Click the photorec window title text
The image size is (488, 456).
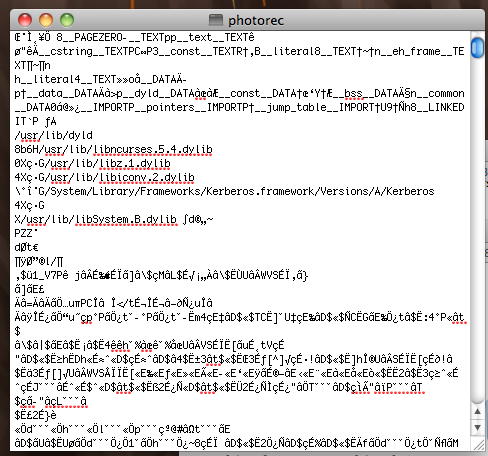pos(256,21)
